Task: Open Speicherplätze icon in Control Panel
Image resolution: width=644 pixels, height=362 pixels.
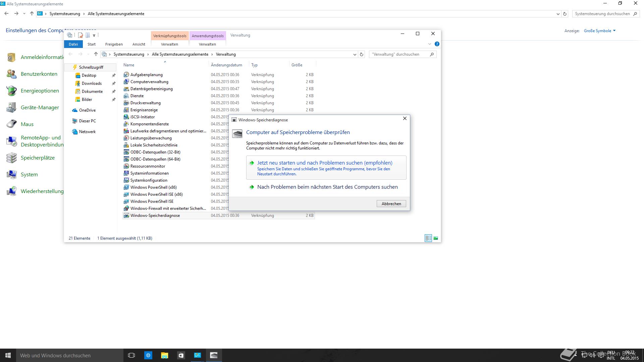Action: pos(11,158)
